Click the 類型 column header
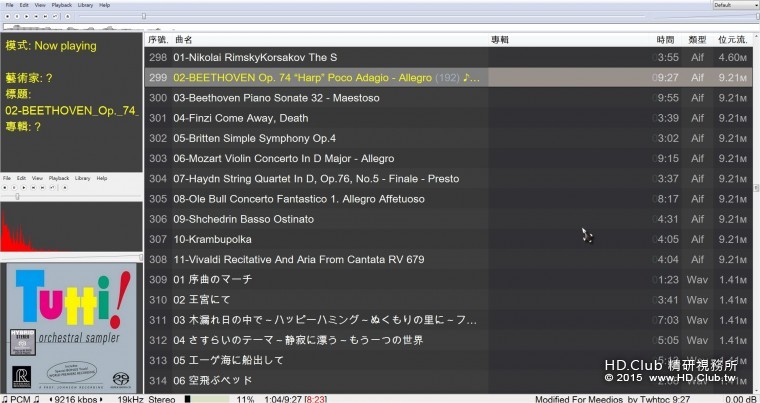Screen dimensions: 760x403 [x=697, y=40]
